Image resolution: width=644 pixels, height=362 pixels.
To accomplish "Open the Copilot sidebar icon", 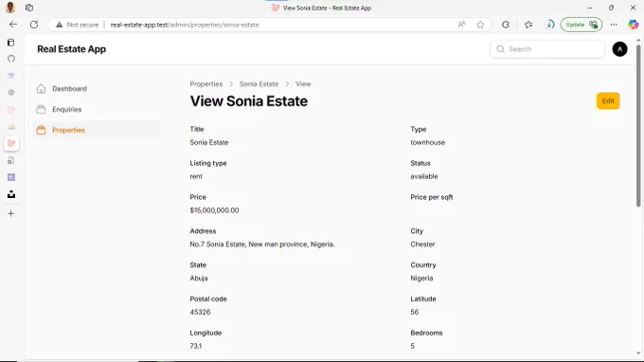I will pyautogui.click(x=633, y=25).
